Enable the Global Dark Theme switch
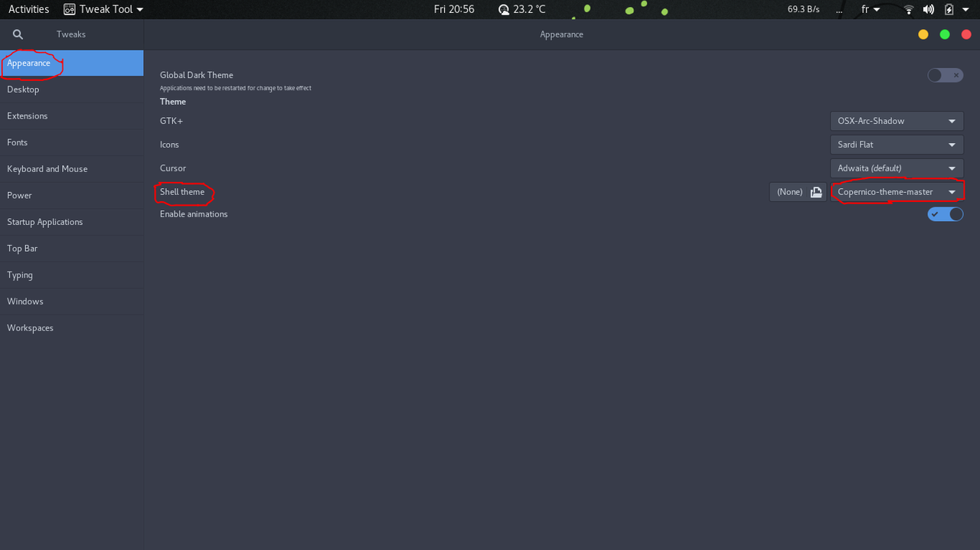 [945, 75]
